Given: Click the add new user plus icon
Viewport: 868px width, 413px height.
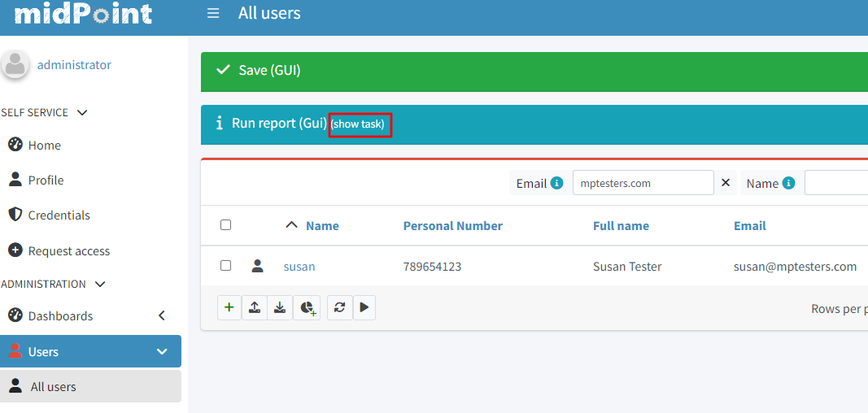Looking at the screenshot, I should pos(229,307).
